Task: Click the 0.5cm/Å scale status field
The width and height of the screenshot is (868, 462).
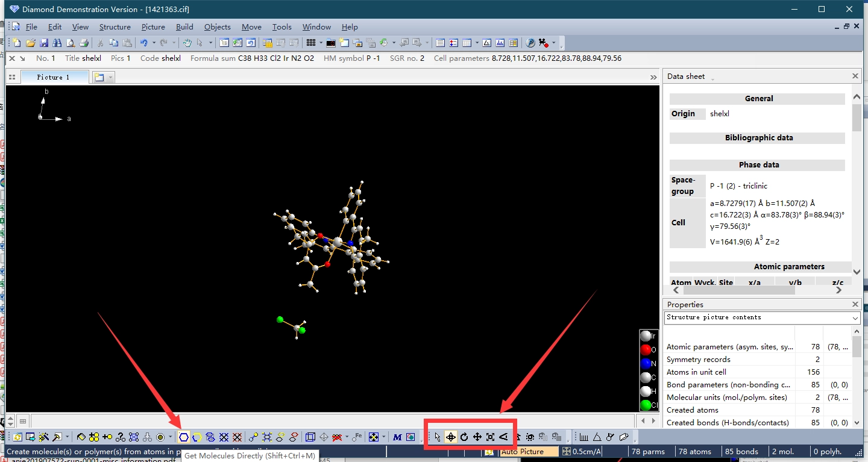Action: (x=582, y=451)
